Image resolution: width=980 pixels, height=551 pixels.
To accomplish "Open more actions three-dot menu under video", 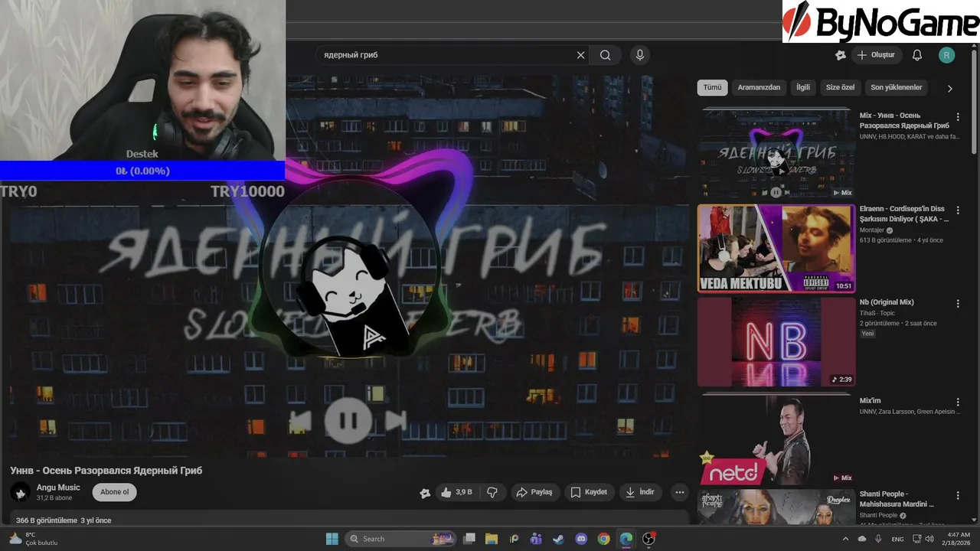I will click(x=679, y=492).
